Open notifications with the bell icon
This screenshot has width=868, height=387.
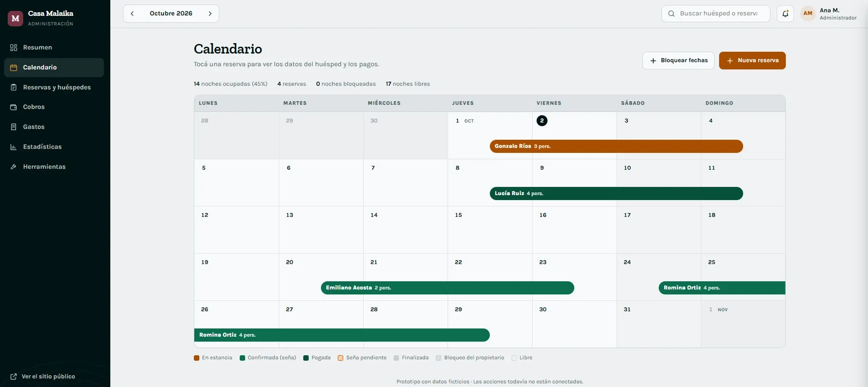[785, 14]
